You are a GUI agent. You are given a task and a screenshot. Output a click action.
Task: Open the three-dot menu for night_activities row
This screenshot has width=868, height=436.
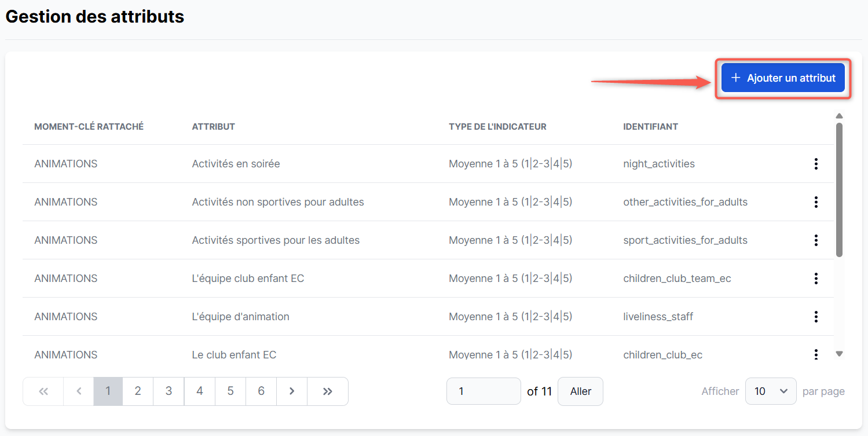(816, 164)
